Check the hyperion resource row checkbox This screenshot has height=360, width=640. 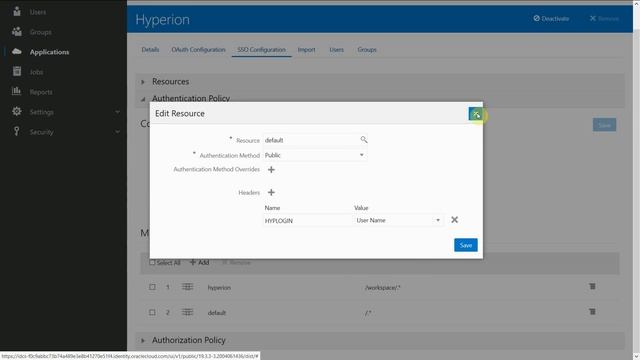point(152,287)
